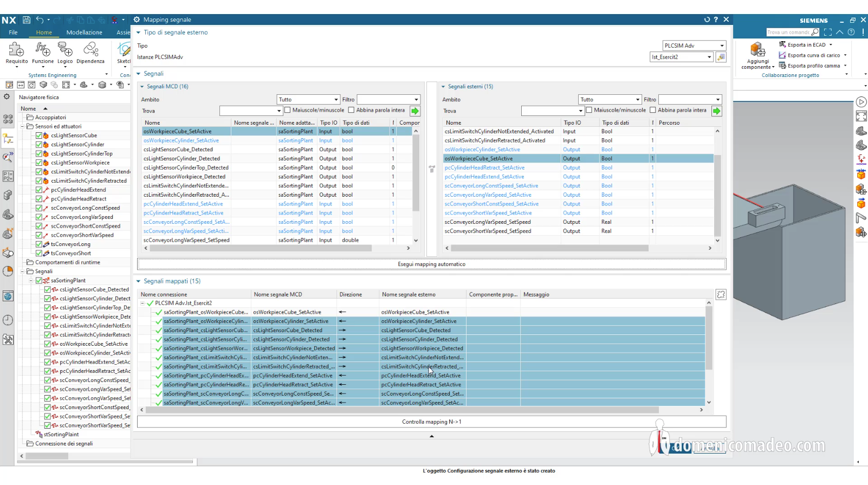Open Ambito Tutto dropdown in Segnali MCD
The height and width of the screenshot is (485, 868).
click(308, 100)
